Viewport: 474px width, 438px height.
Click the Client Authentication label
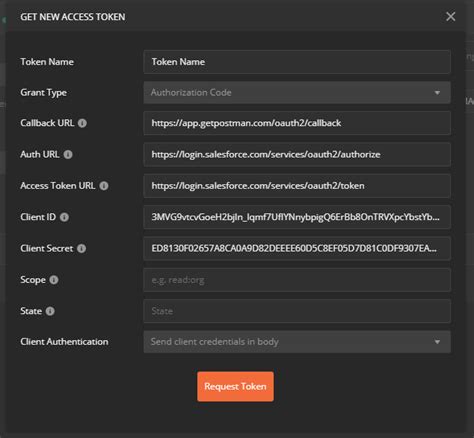tap(64, 342)
